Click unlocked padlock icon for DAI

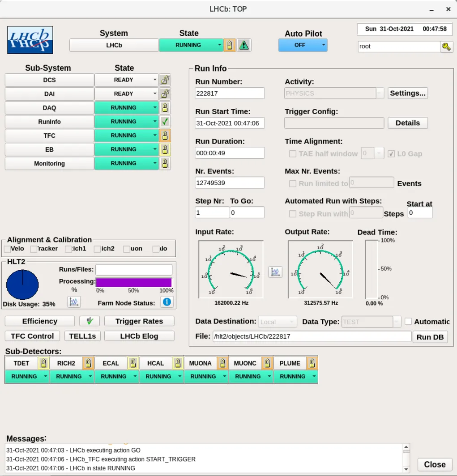[165, 94]
